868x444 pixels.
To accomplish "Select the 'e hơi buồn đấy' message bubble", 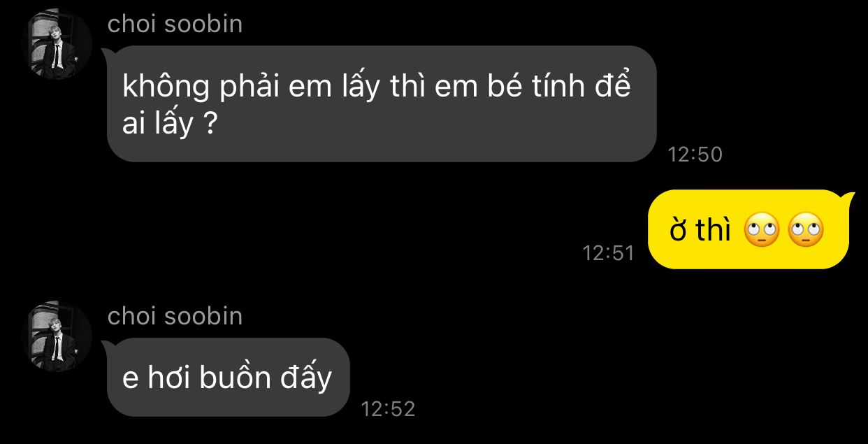I will coord(228,378).
